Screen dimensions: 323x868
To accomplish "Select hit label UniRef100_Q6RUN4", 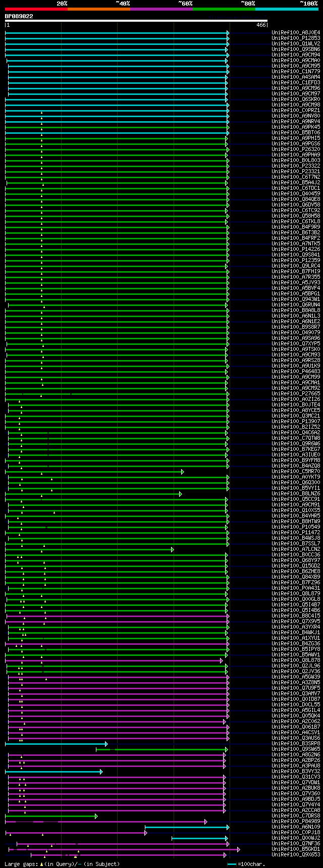I will point(296,304).
